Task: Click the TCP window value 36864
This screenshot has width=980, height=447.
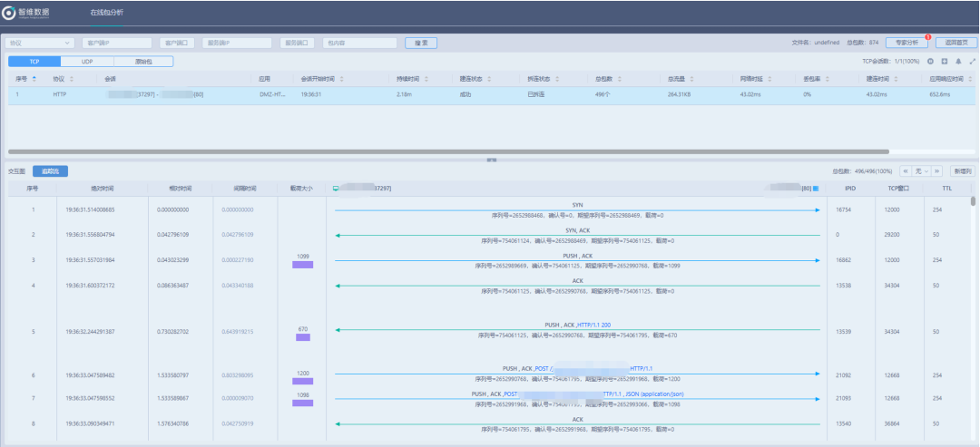Action: point(893,423)
